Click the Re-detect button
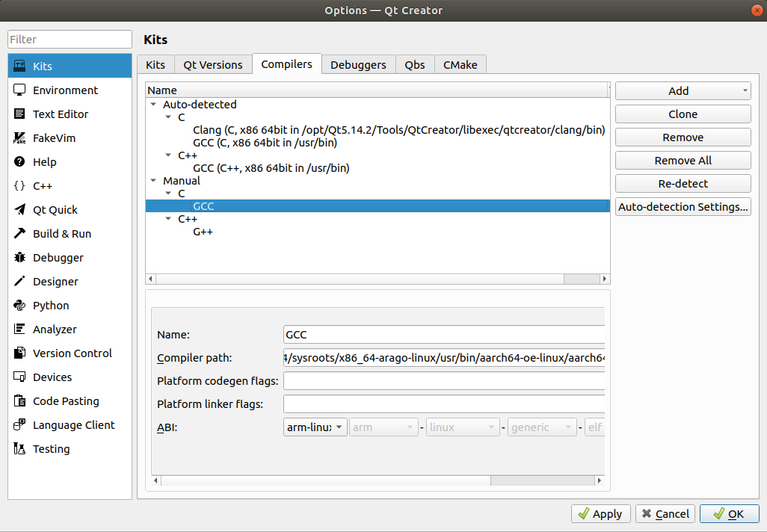This screenshot has height=532, width=767. (x=683, y=184)
